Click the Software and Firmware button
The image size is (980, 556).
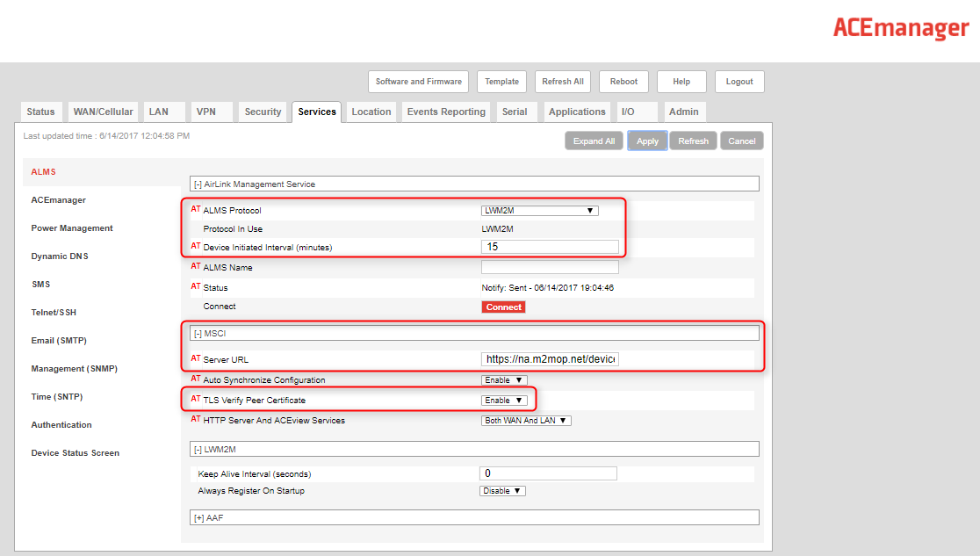coord(418,82)
